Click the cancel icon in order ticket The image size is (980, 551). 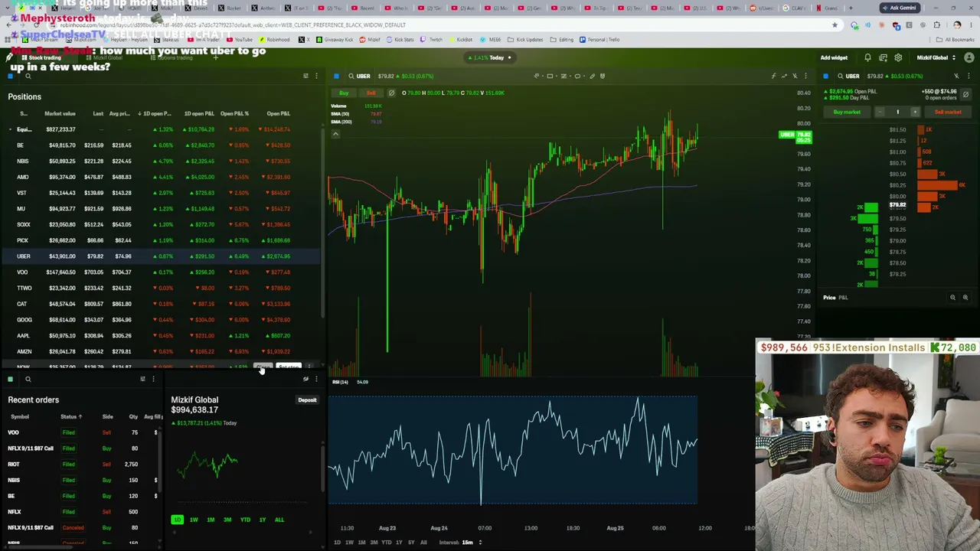[965, 94]
